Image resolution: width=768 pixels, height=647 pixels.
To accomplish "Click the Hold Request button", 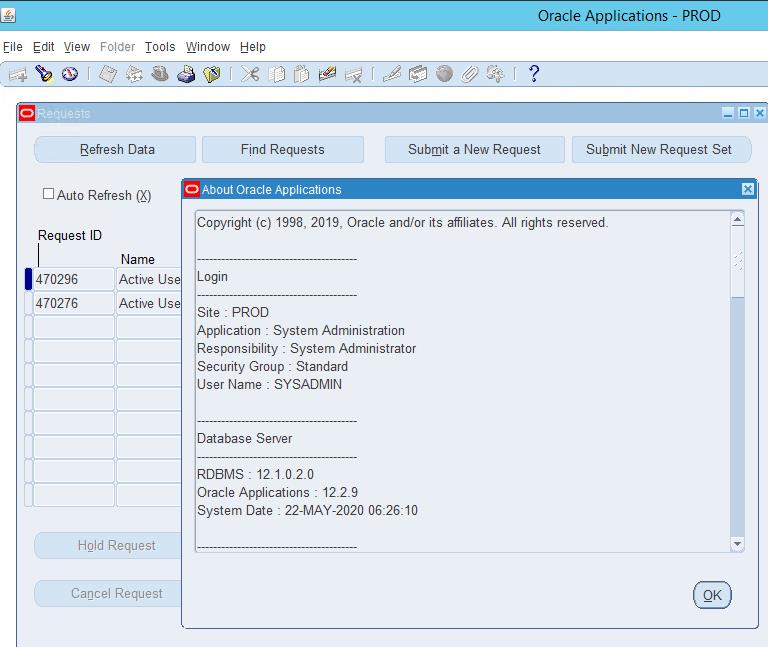I will (108, 546).
